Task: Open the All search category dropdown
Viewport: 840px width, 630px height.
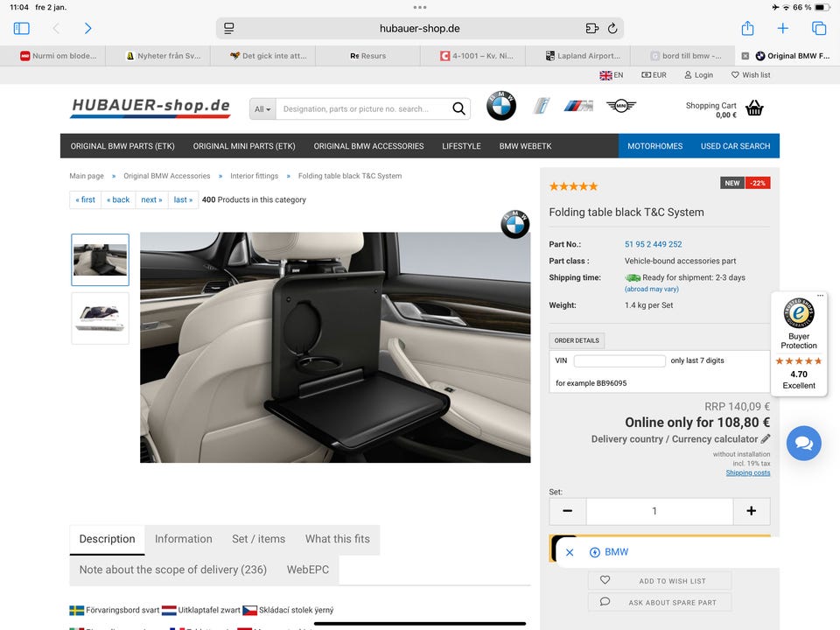Action: pos(262,109)
